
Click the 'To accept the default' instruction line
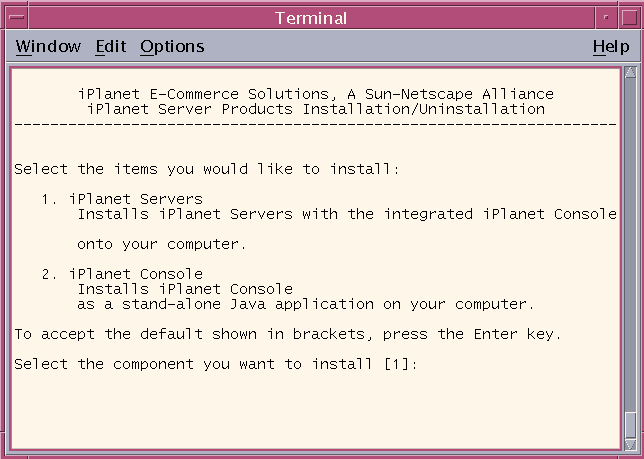(x=288, y=334)
